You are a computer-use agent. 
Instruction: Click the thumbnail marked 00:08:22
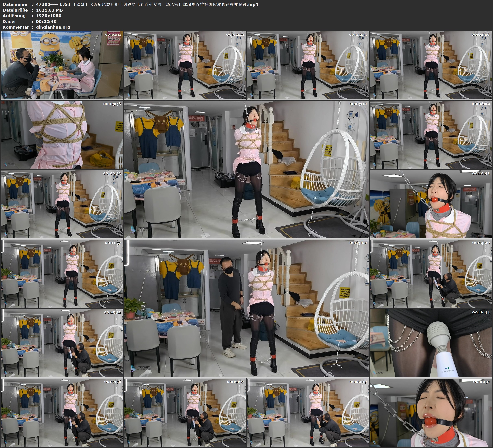click(431, 135)
